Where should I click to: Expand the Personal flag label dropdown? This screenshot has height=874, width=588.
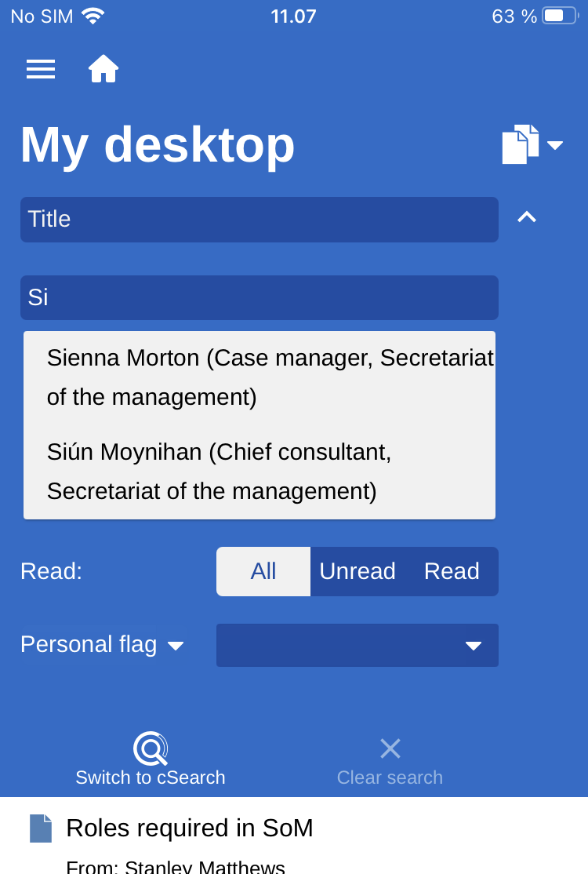tap(102, 645)
